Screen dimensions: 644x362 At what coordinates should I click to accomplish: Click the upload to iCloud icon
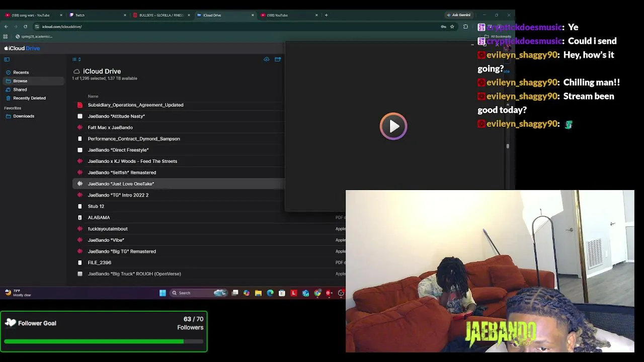point(267,59)
